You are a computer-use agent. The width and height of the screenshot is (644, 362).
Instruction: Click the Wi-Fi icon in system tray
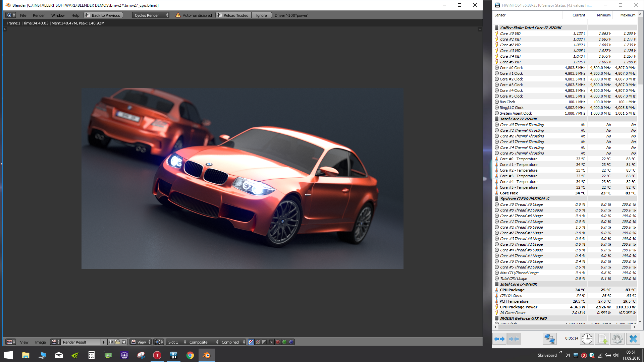coord(600,355)
